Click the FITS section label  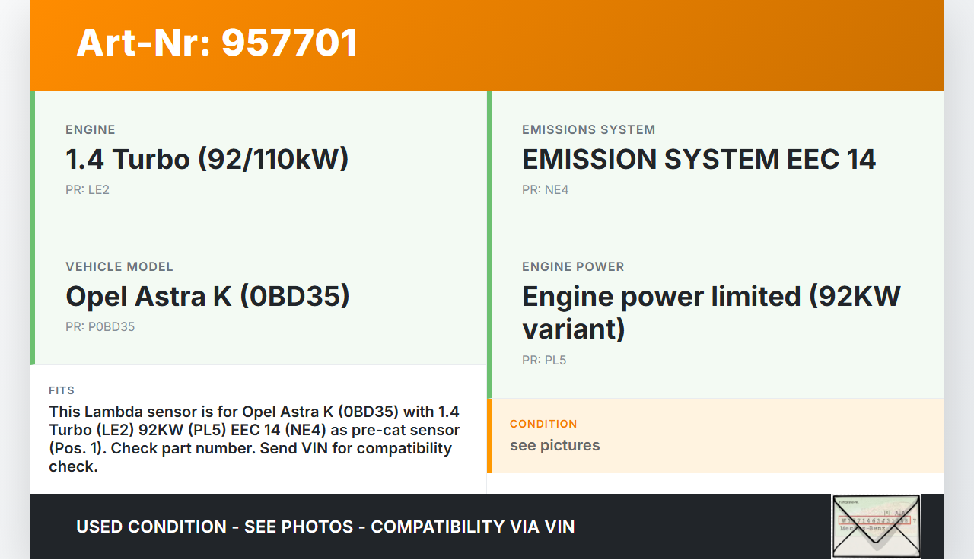pos(62,390)
